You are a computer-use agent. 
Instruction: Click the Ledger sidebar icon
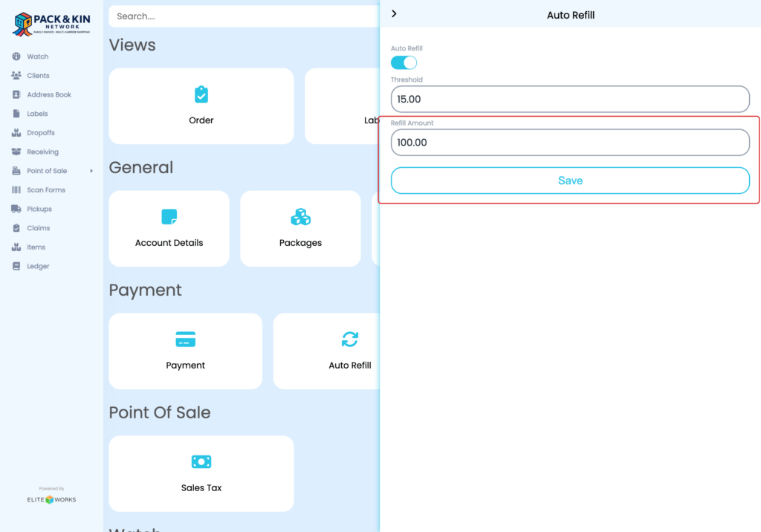[x=16, y=266]
